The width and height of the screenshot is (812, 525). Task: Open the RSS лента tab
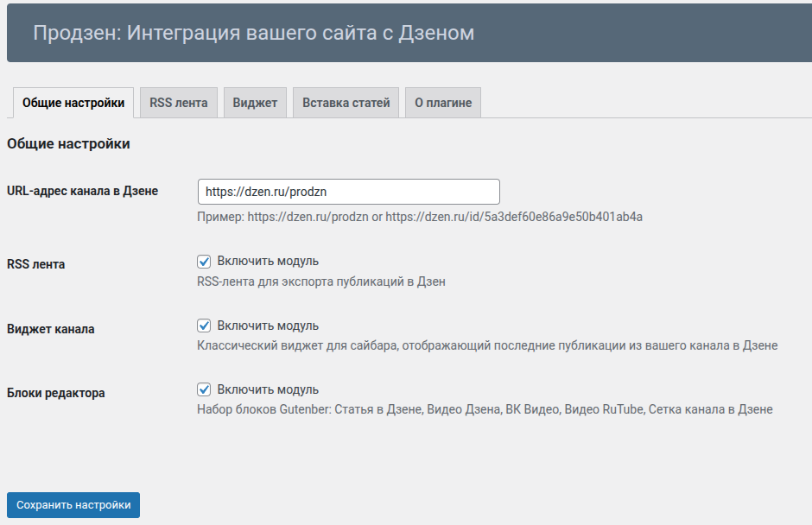(x=178, y=103)
